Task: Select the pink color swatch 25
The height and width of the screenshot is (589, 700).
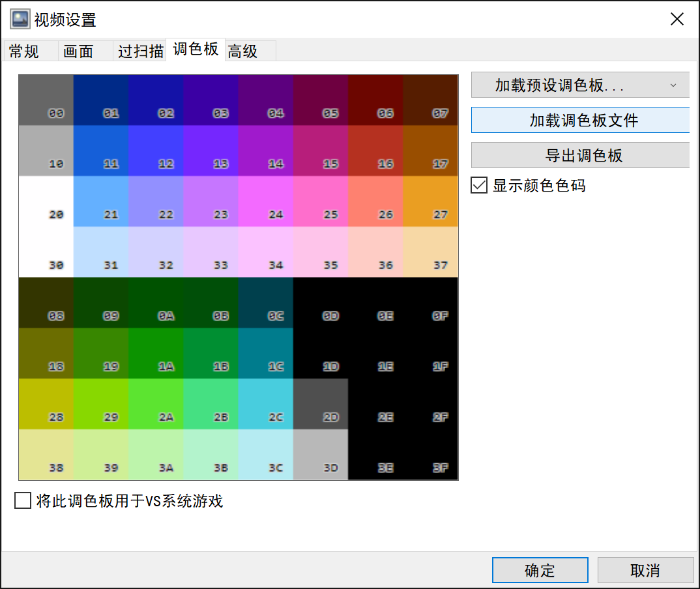Action: (x=321, y=201)
